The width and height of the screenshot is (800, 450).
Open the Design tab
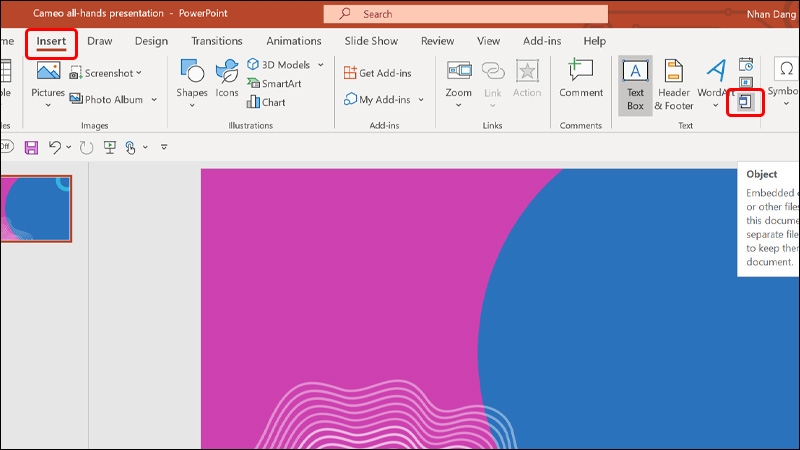151,41
